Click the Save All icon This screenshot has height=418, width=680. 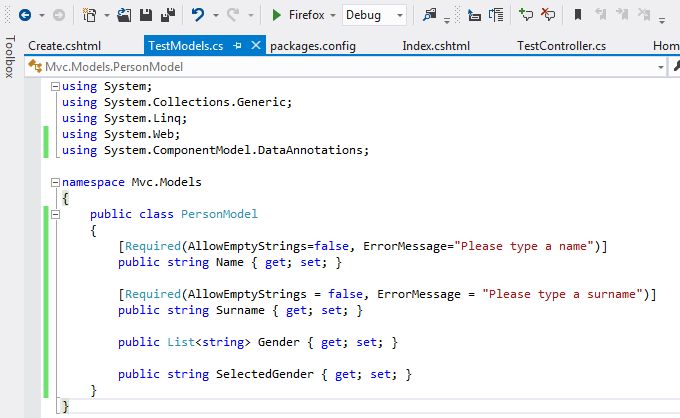[167, 16]
